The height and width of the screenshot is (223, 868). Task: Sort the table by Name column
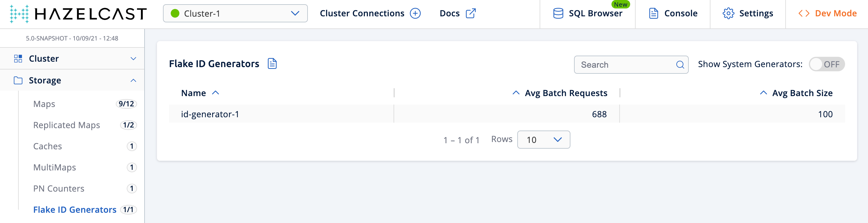point(193,93)
